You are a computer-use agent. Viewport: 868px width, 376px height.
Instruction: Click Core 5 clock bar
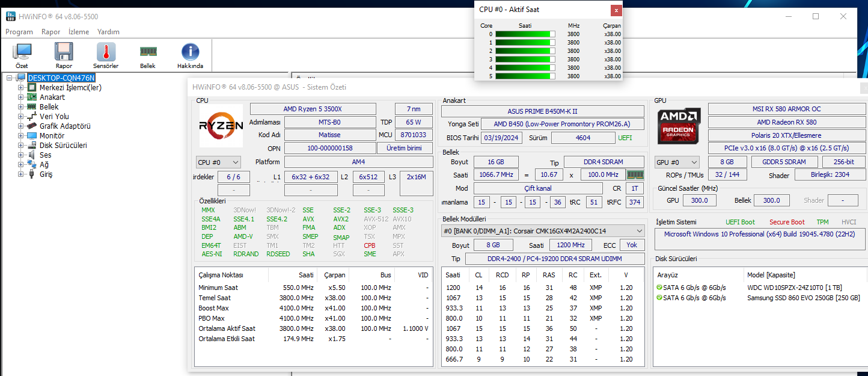point(525,76)
